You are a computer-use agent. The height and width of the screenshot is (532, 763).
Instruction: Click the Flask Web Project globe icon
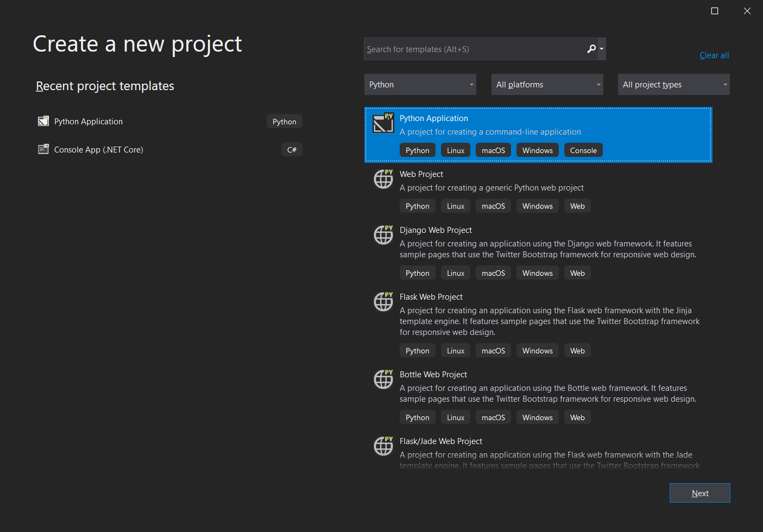point(383,302)
